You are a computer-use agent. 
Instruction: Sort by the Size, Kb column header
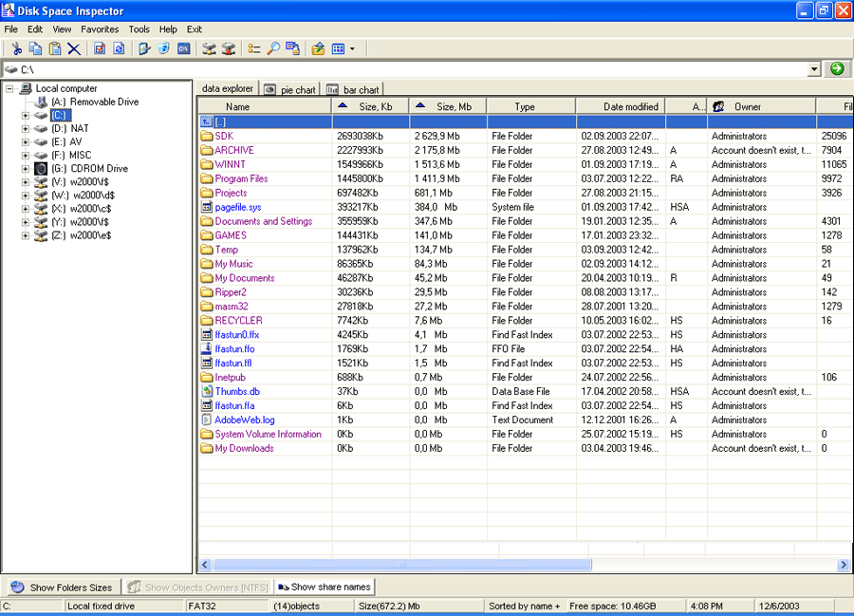(x=370, y=106)
